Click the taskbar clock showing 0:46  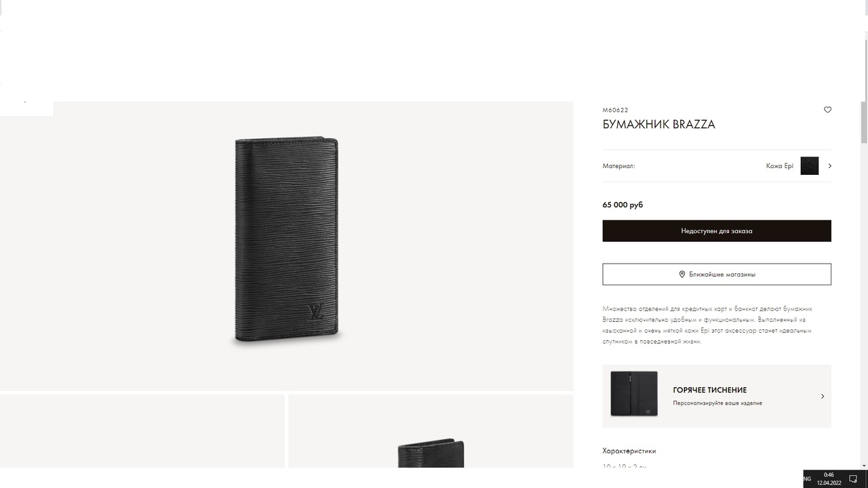(x=829, y=479)
